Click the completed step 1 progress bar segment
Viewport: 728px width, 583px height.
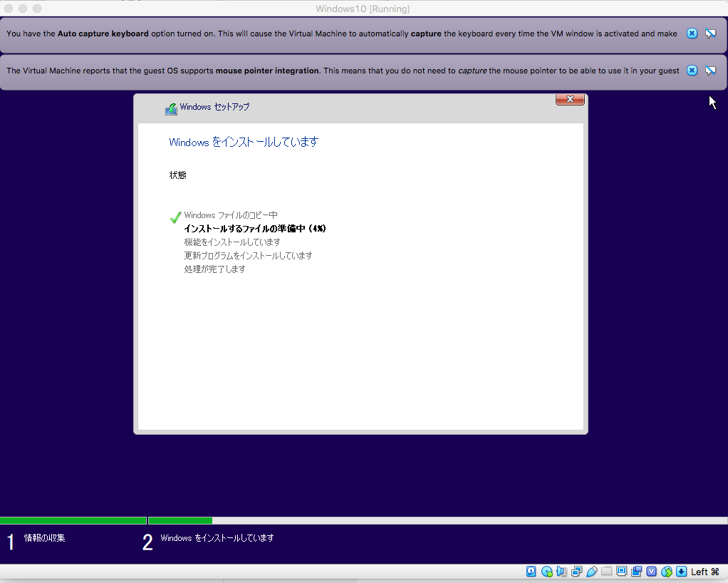pyautogui.click(x=73, y=521)
